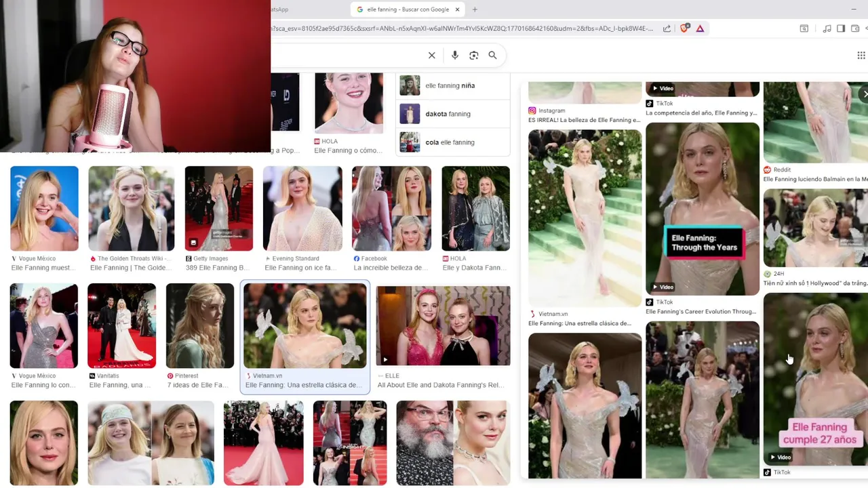Open the close-up face thumbnail in bottom row
This screenshot has height=488, width=868.
[x=44, y=443]
